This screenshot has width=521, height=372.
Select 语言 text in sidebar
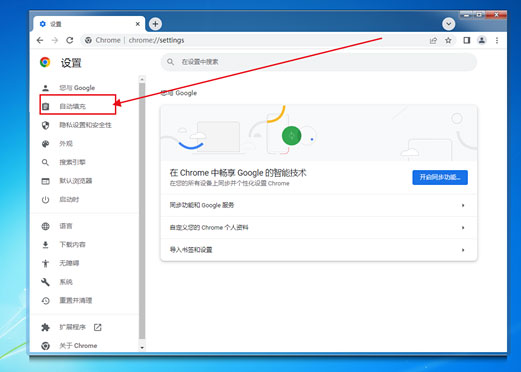(x=66, y=226)
